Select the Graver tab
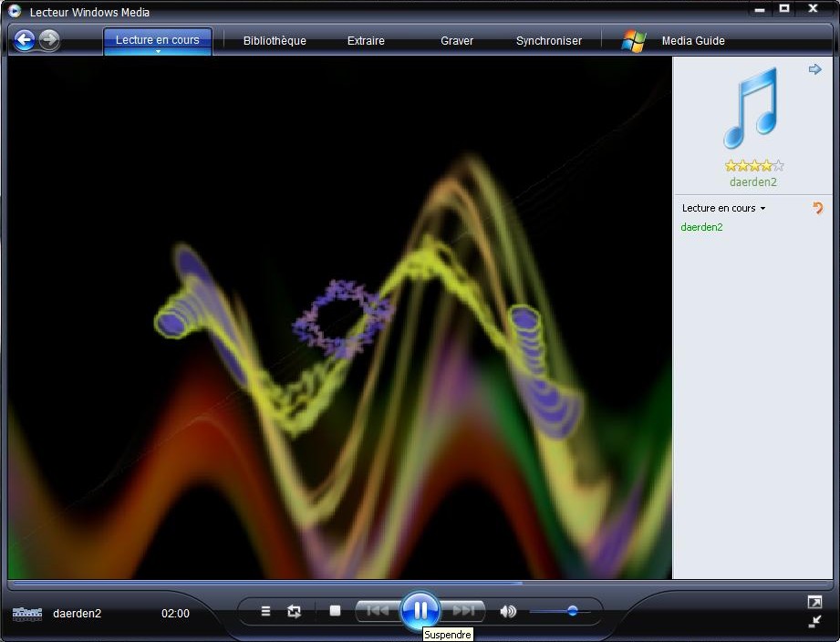Image resolution: width=840 pixels, height=642 pixels. click(x=457, y=41)
